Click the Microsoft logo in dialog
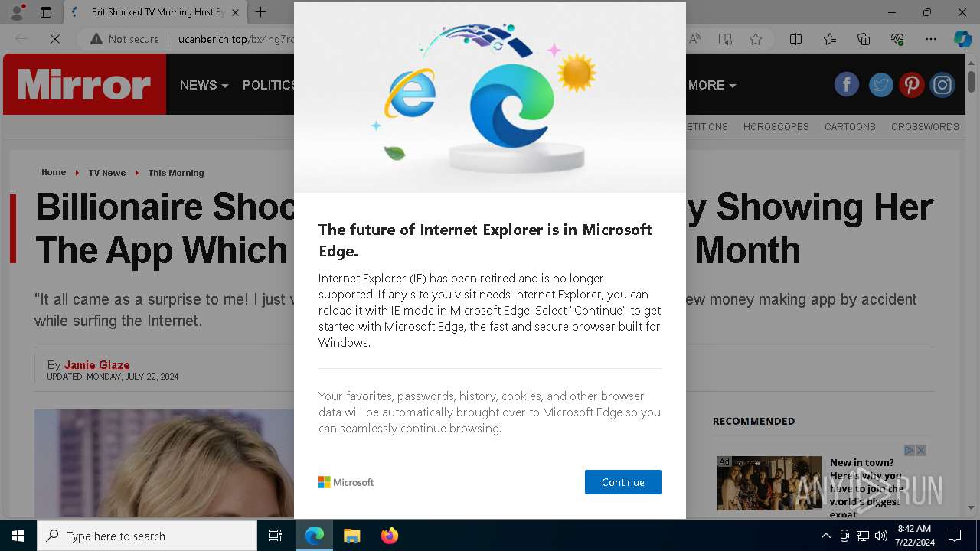The width and height of the screenshot is (980, 551). [346, 482]
